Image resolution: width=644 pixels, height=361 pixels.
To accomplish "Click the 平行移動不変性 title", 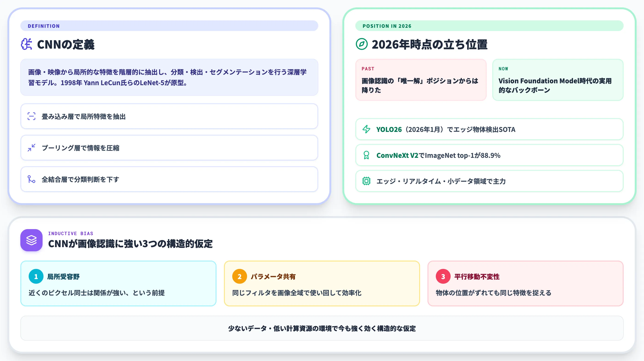I will (477, 277).
